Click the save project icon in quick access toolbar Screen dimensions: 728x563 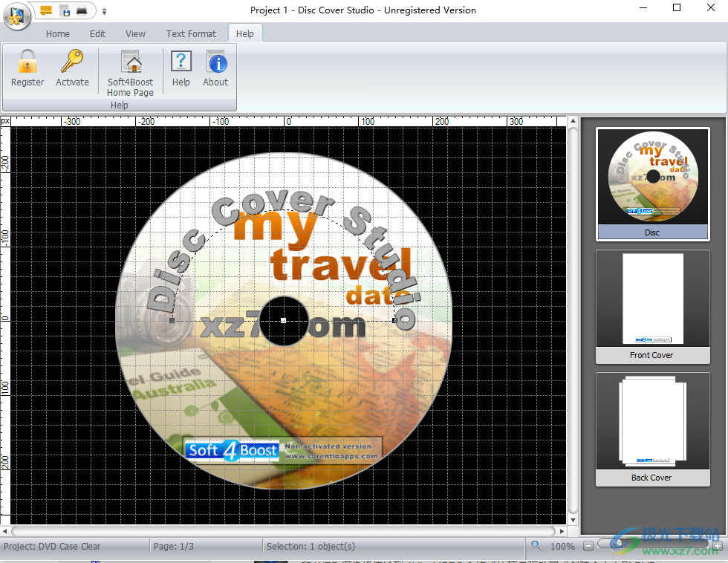tap(65, 10)
